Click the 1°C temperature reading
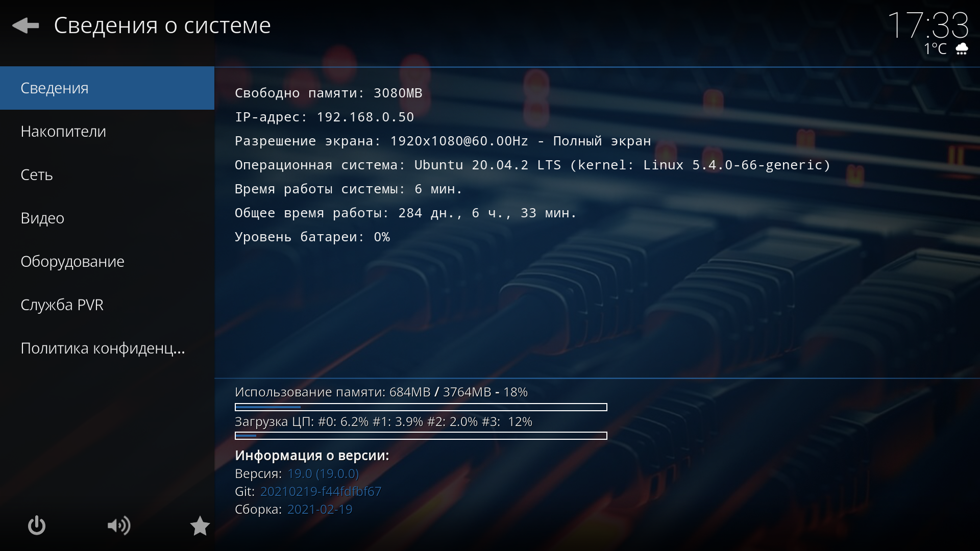 point(935,49)
